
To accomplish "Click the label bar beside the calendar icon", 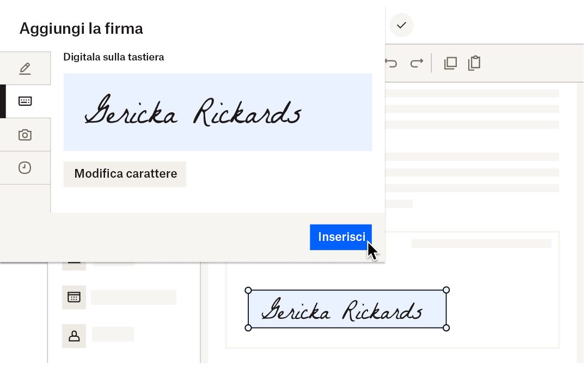I will (x=133, y=297).
